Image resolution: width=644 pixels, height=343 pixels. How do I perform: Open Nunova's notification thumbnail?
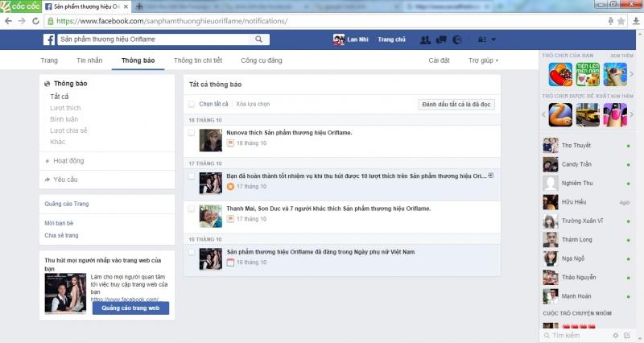(x=211, y=140)
